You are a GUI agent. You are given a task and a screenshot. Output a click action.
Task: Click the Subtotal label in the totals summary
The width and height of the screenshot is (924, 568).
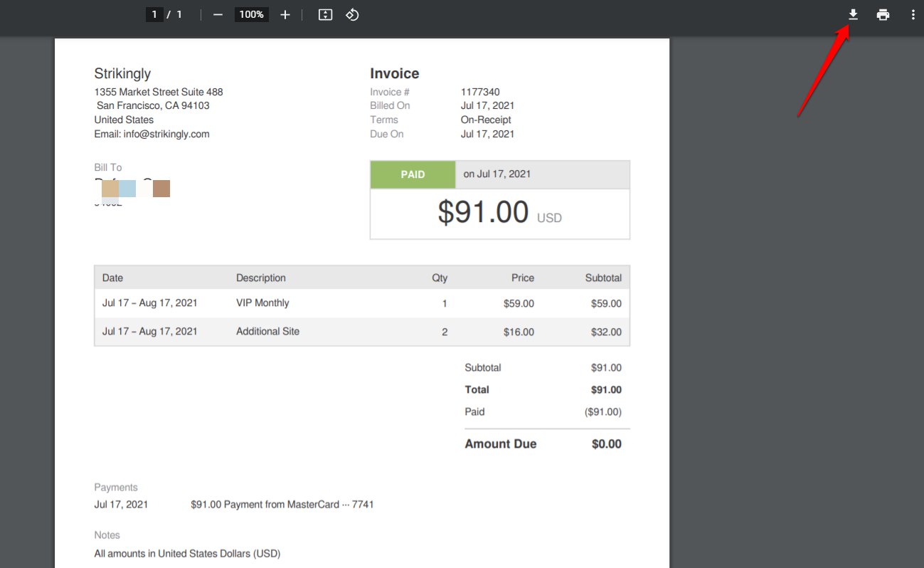coord(483,367)
